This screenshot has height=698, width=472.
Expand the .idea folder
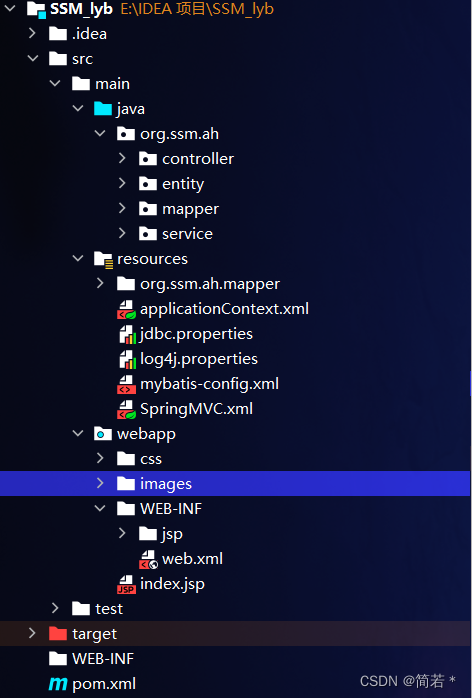pos(32,33)
